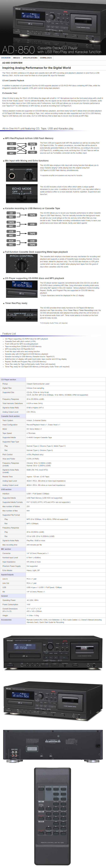The width and height of the screenshot is (106, 868).
Task: Click the 'All-in-One Hi-Fi unit' section title
Action: [37, 128]
